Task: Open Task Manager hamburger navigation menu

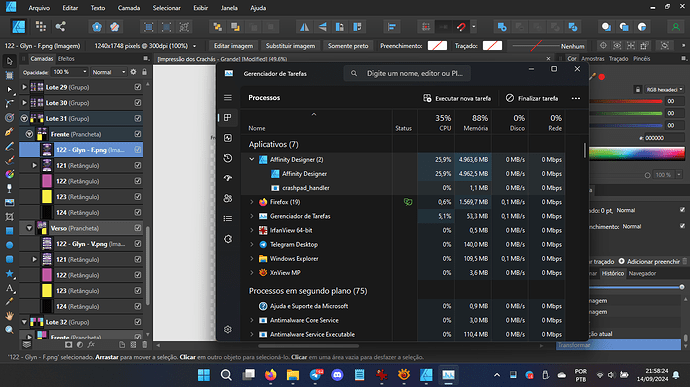Action: tap(228, 97)
